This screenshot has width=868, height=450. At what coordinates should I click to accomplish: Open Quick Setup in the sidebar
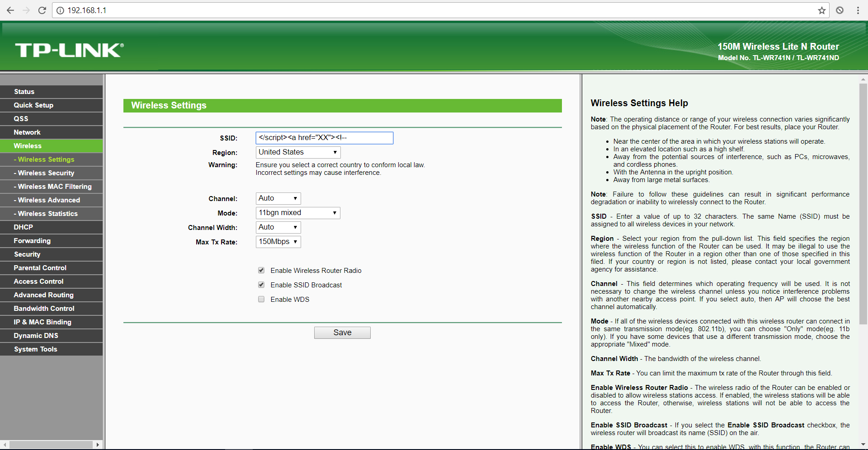(x=52, y=105)
